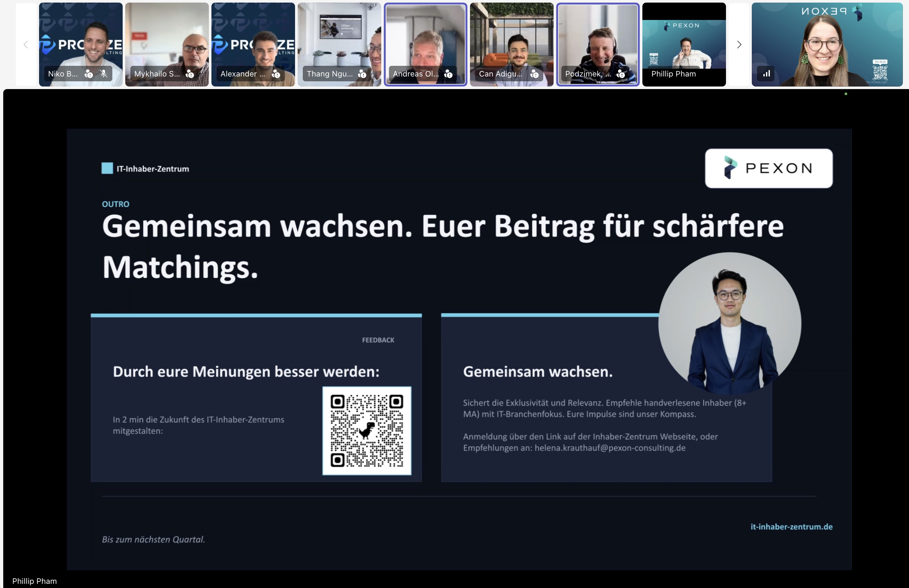Click the feedback QR code on the slide

[367, 431]
